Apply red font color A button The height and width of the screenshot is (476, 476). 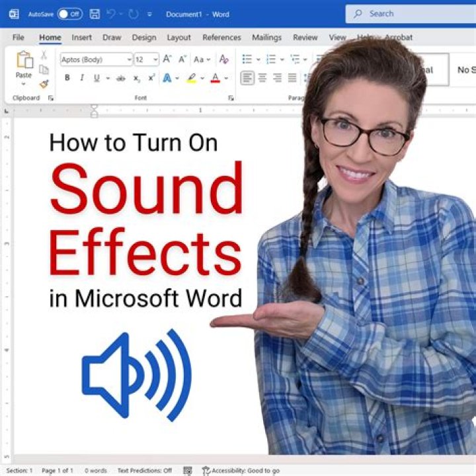[x=216, y=78]
